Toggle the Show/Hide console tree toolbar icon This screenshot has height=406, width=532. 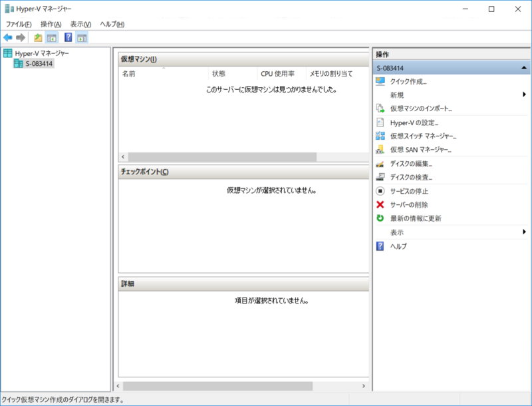pyautogui.click(x=52, y=38)
